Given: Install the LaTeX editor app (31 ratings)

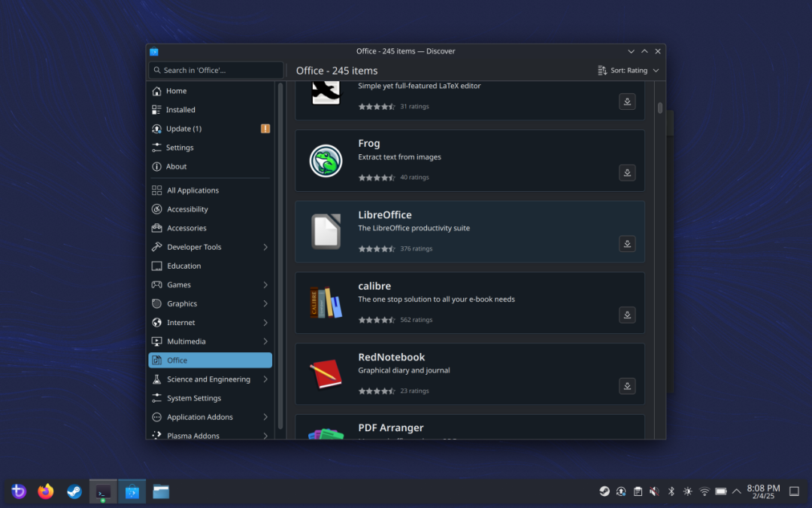Looking at the screenshot, I should click(627, 102).
